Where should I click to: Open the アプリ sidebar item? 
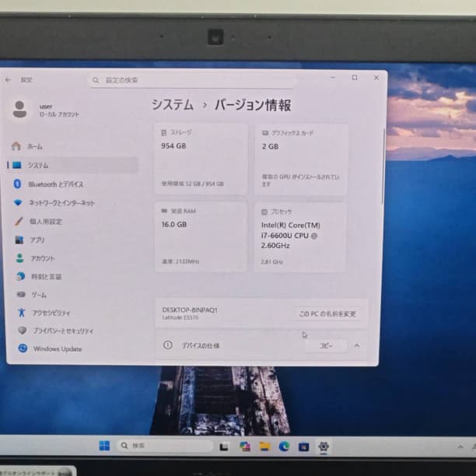73,240
